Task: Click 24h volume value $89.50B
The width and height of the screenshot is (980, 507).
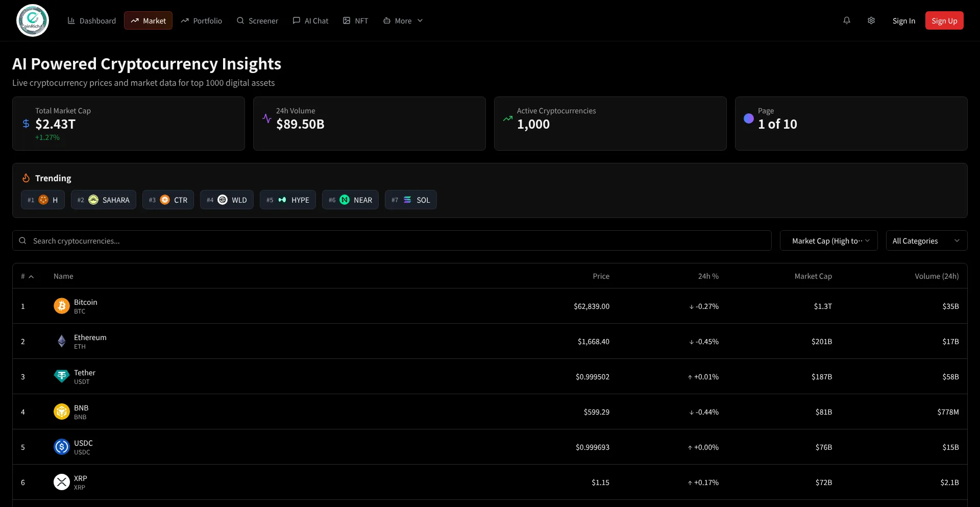Action: click(300, 124)
